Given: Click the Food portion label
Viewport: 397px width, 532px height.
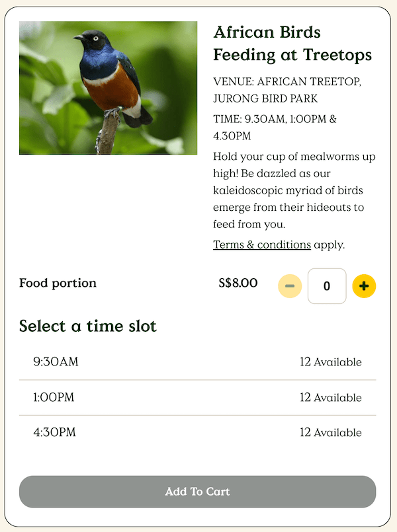Looking at the screenshot, I should [58, 283].
